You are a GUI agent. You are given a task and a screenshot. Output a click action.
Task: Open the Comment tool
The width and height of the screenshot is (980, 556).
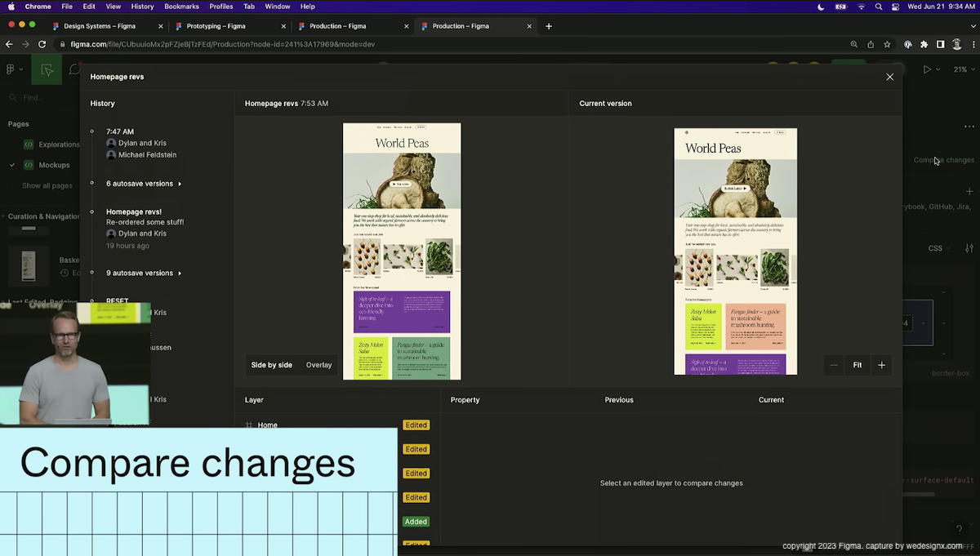(74, 69)
